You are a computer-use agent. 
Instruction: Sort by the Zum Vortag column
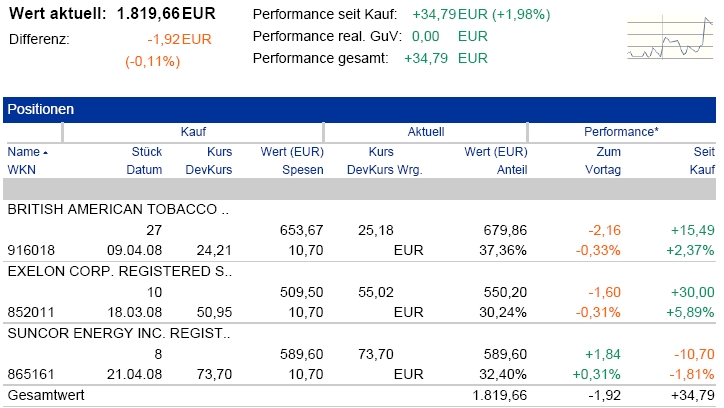click(x=606, y=161)
